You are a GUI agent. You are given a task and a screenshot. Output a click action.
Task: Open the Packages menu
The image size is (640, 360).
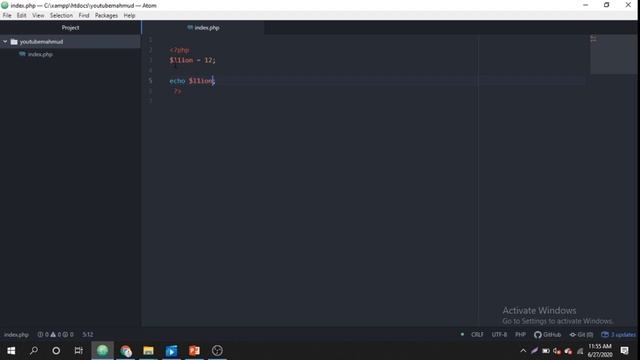pyautogui.click(x=106, y=16)
